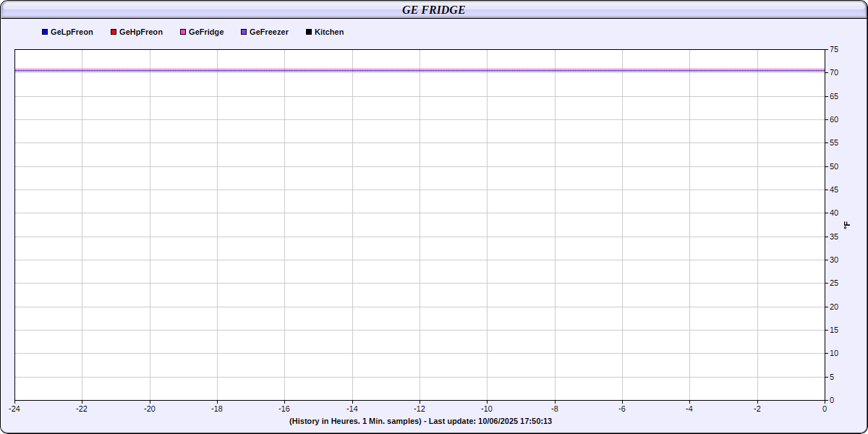Select the 70 value on temperature axis
The width and height of the screenshot is (868, 434).
[834, 73]
